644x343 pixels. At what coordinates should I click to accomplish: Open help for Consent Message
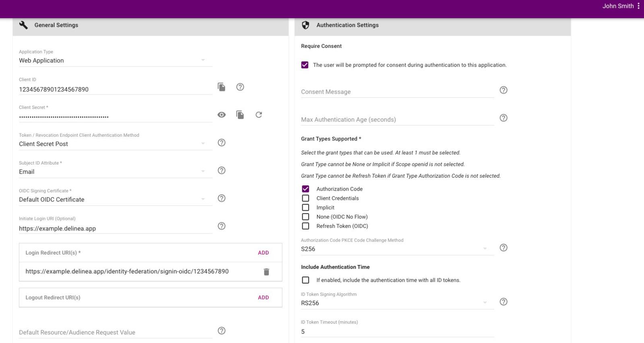point(503,90)
